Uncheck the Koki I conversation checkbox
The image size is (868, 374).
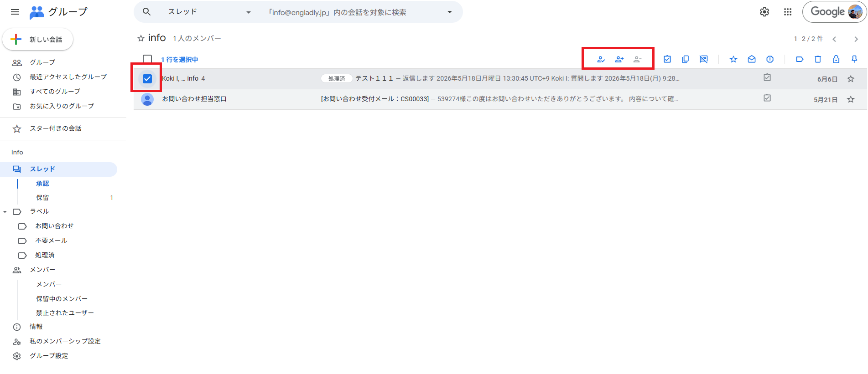pos(147,79)
